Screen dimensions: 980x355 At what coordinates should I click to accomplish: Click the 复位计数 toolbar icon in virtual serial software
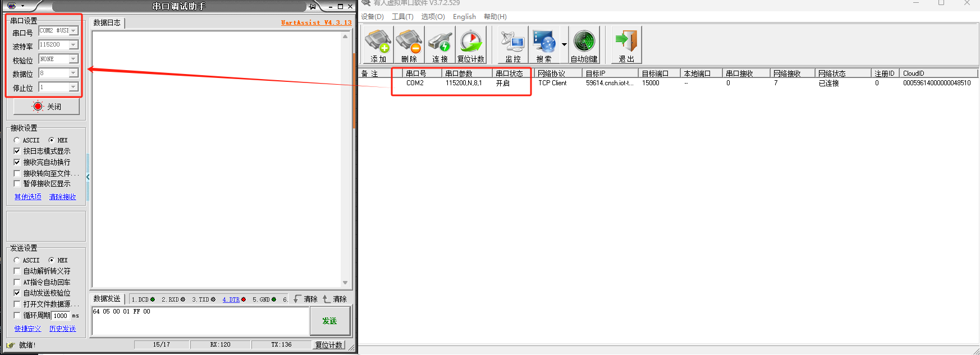[x=470, y=45]
